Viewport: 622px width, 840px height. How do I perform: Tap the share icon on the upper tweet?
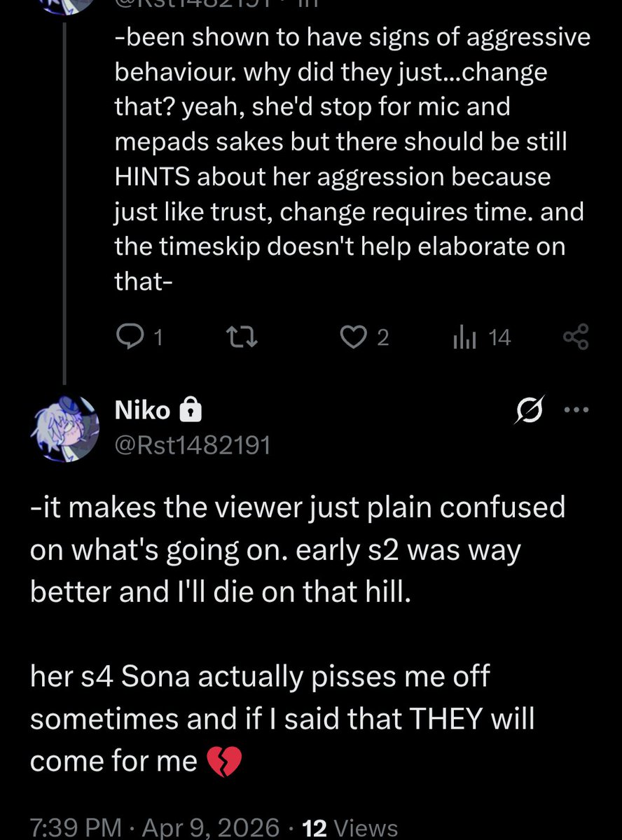(576, 338)
